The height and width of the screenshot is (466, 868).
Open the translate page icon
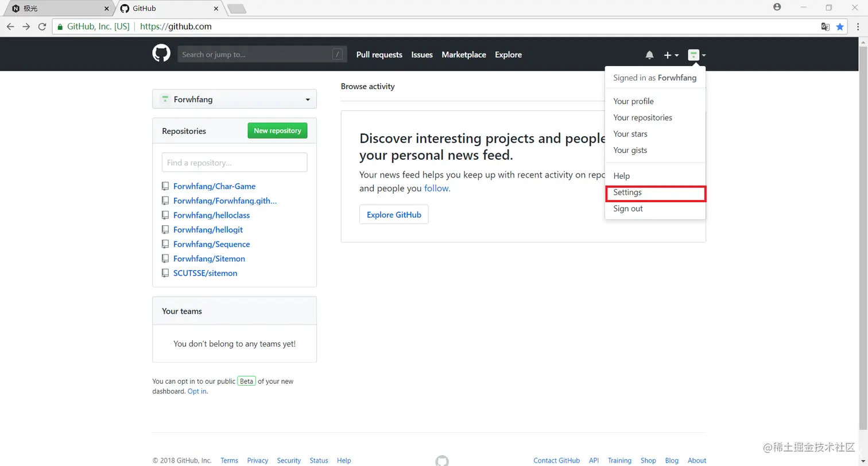coord(825,26)
